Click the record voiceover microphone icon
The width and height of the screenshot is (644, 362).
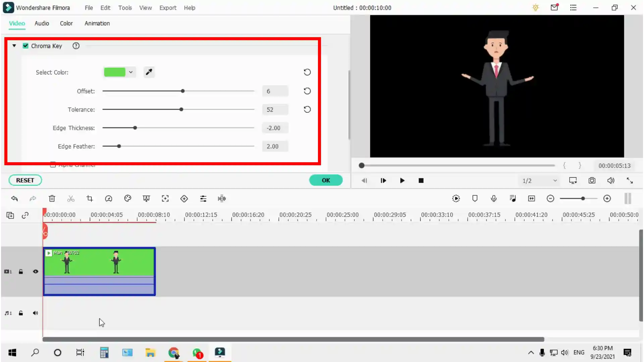pyautogui.click(x=493, y=198)
